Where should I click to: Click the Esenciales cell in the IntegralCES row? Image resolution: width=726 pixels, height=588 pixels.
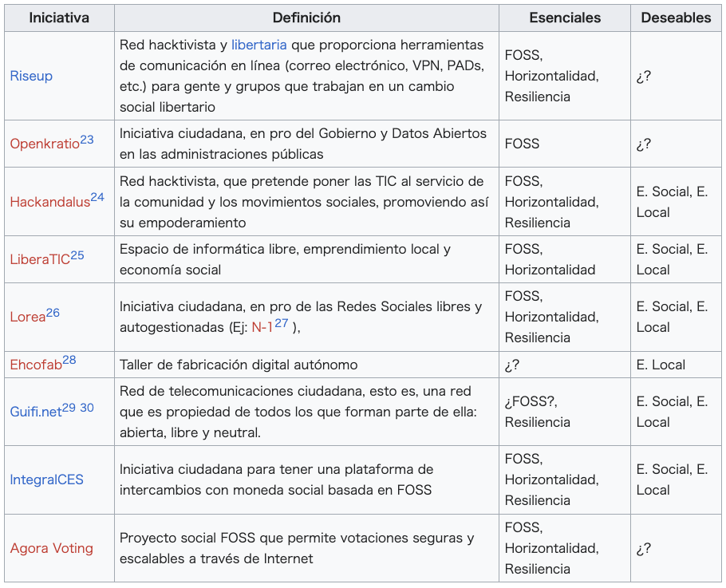565,480
